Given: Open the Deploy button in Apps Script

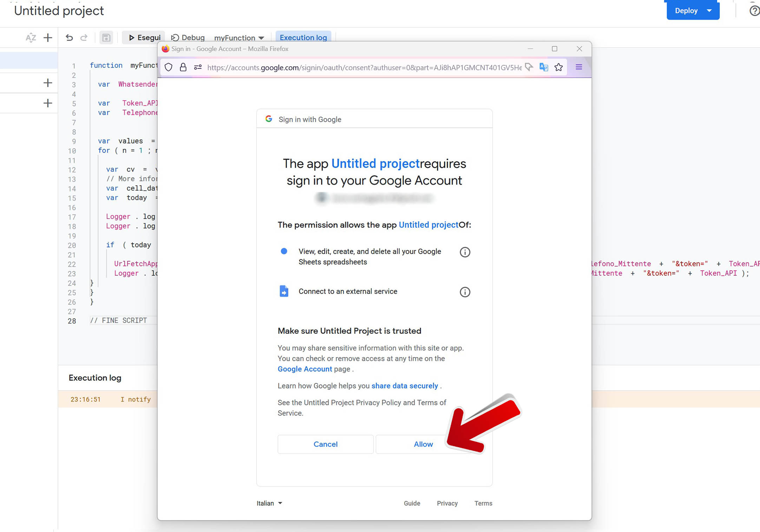Looking at the screenshot, I should 686,11.
